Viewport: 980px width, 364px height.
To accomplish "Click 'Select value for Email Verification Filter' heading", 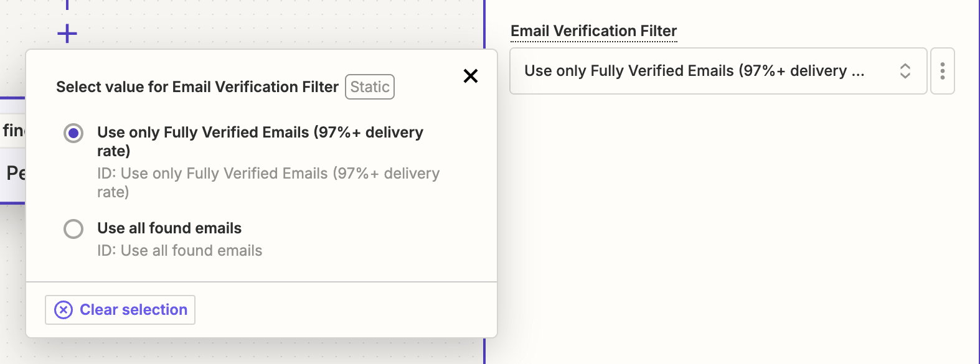I will (x=197, y=87).
